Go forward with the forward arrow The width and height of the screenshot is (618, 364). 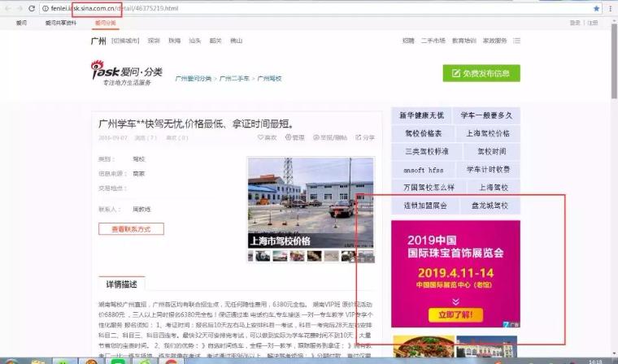pos(20,8)
